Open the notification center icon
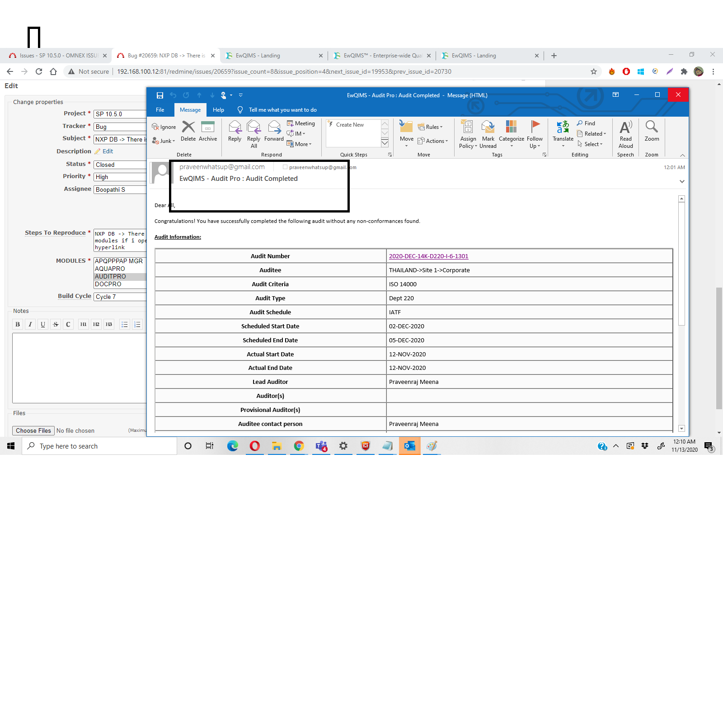This screenshot has height=728, width=723. click(709, 446)
